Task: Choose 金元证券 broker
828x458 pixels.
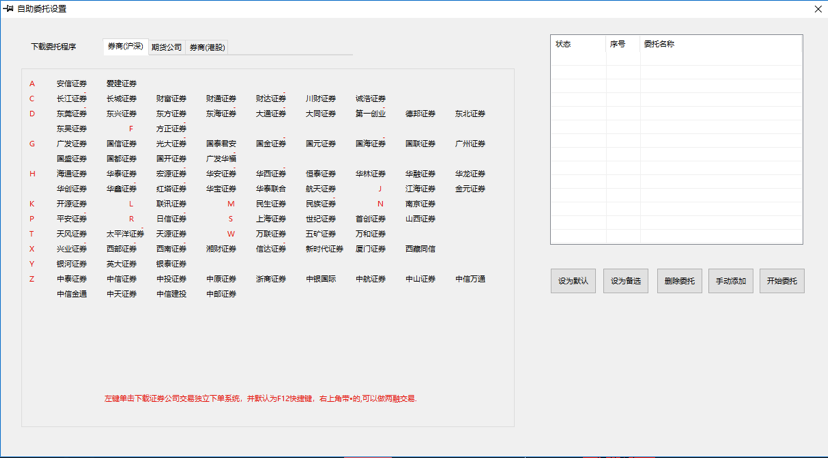Action: click(x=470, y=189)
